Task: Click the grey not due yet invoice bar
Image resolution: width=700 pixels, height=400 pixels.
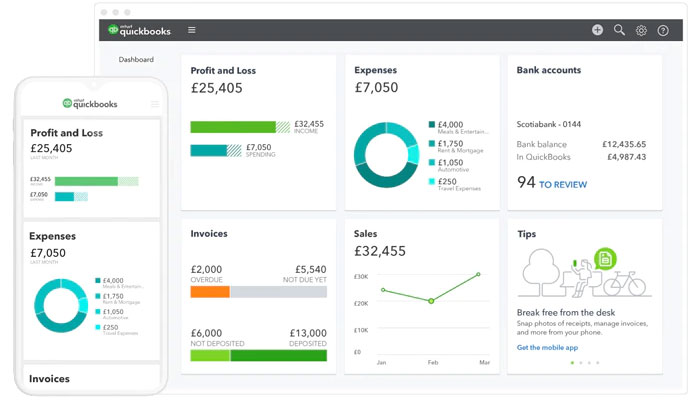Action: [279, 292]
